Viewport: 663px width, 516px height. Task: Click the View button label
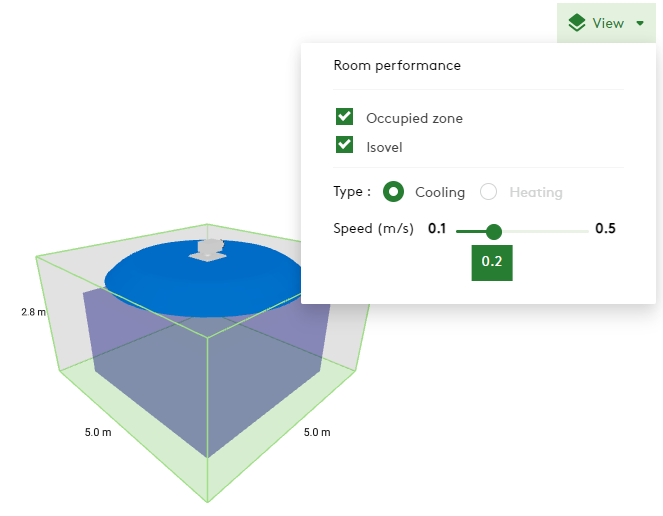607,23
